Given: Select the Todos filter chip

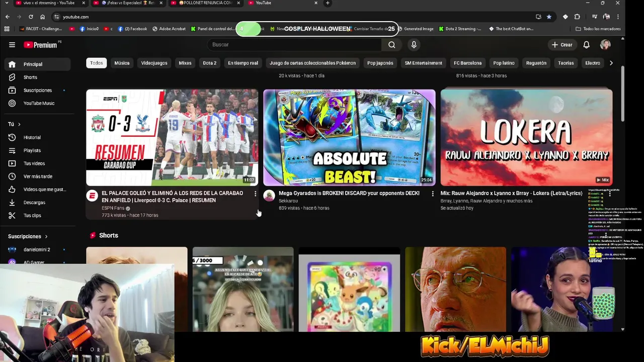Looking at the screenshot, I should (x=96, y=63).
